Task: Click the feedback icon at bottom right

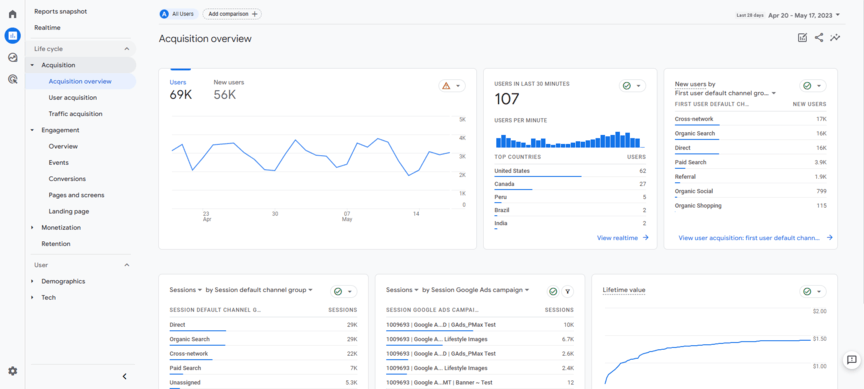Action: click(x=851, y=360)
